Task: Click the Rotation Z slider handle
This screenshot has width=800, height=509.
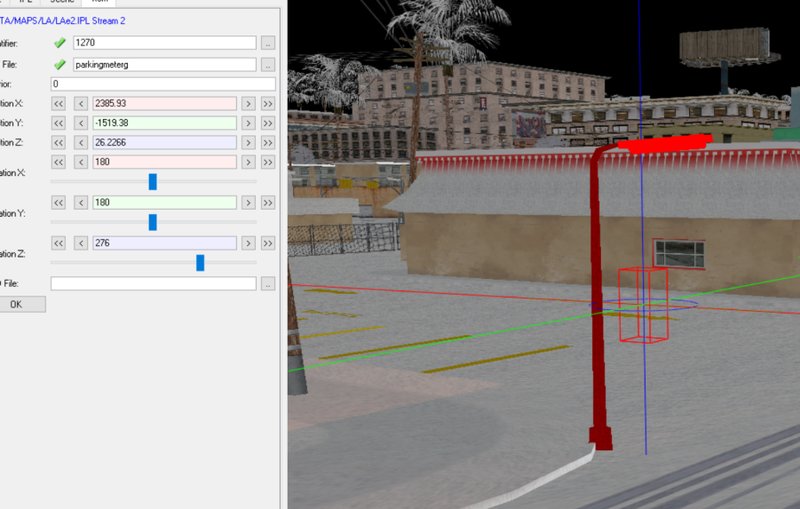Action: pos(200,263)
